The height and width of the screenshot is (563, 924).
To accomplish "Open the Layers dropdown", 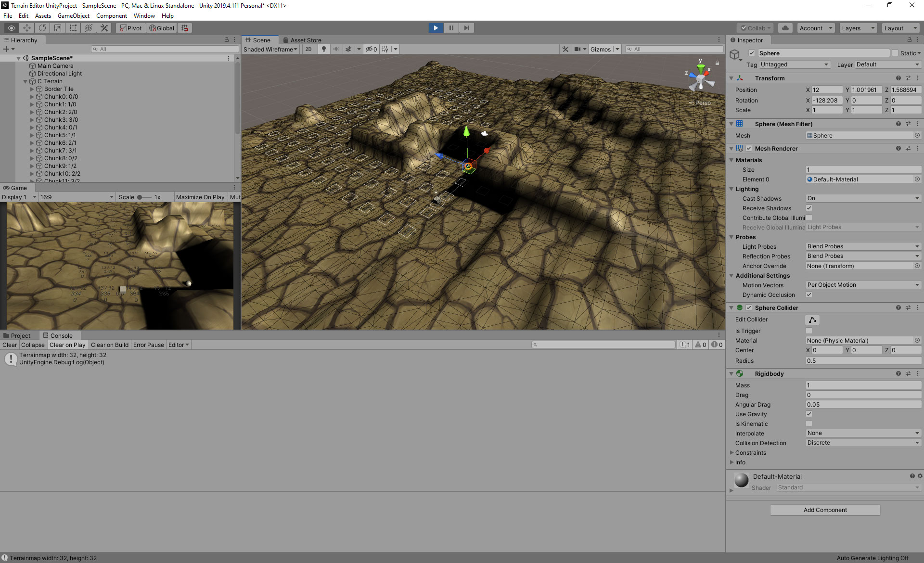I will [858, 28].
